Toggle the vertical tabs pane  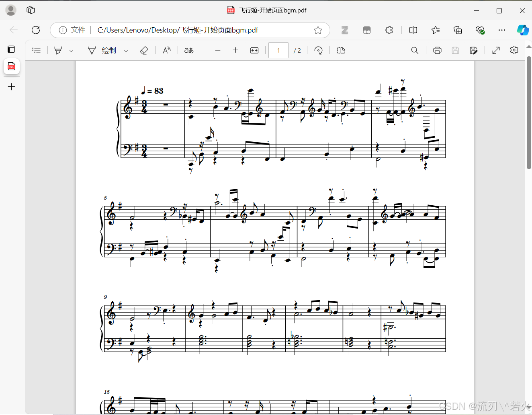point(11,49)
